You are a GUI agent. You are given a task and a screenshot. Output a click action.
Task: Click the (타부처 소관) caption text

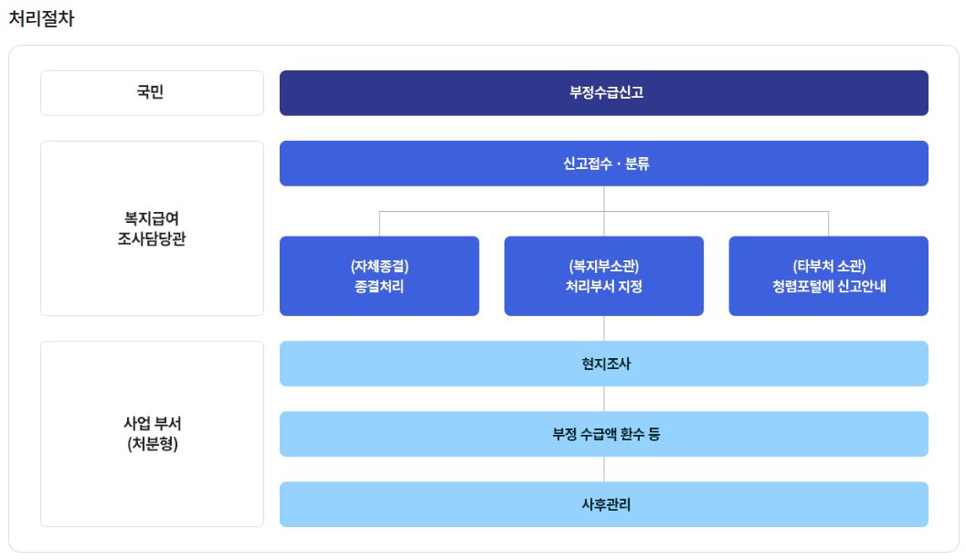tap(829, 266)
